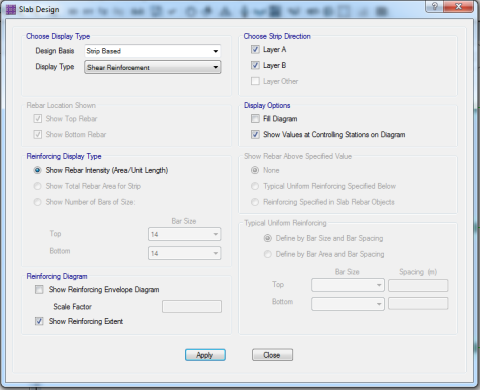Select the None radio button

255,170
